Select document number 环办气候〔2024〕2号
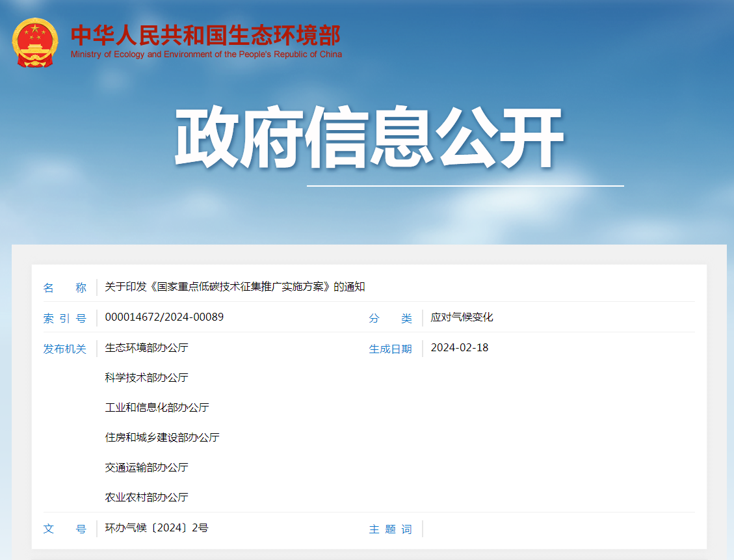This screenshot has height=560, width=734. point(156,527)
